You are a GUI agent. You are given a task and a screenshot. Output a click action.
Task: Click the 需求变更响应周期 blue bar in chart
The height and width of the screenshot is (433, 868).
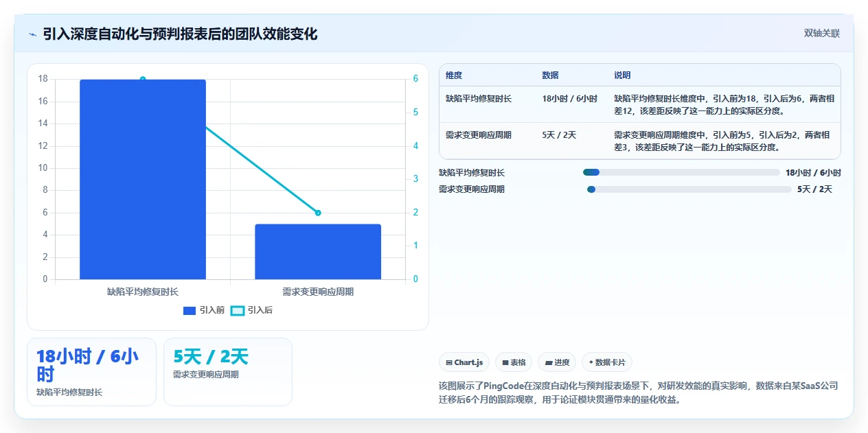pyautogui.click(x=318, y=252)
